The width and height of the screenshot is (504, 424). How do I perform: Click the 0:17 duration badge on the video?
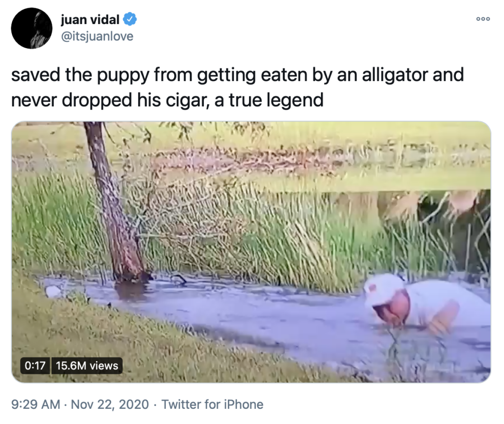[36, 365]
